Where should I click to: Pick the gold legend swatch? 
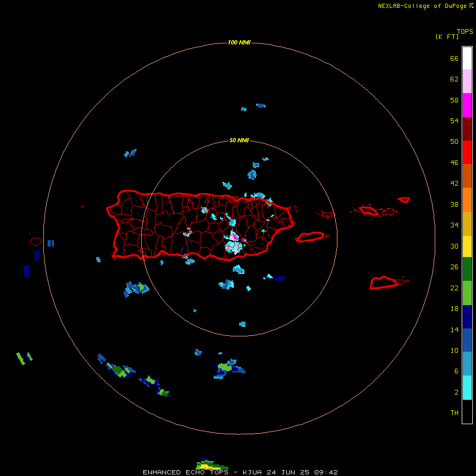467,224
